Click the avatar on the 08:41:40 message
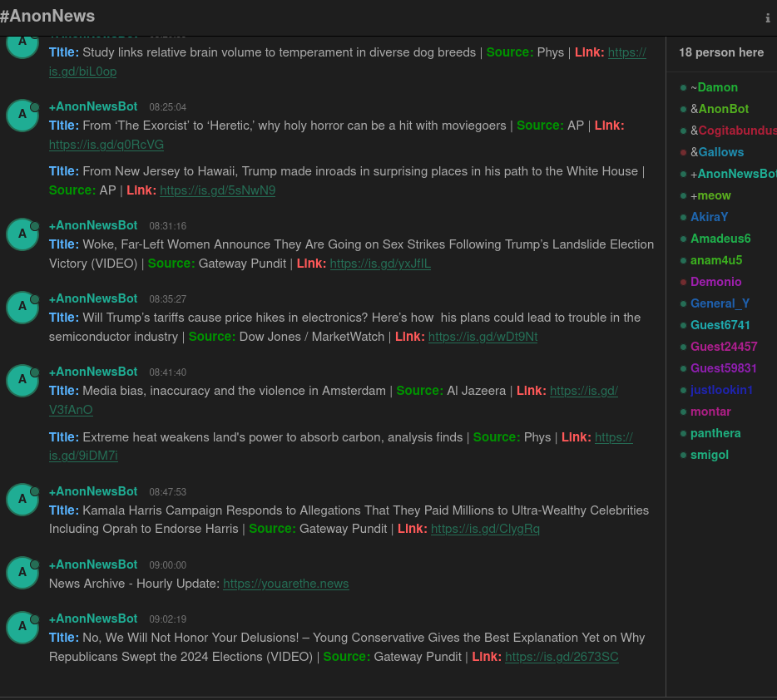The image size is (777, 700). click(22, 380)
